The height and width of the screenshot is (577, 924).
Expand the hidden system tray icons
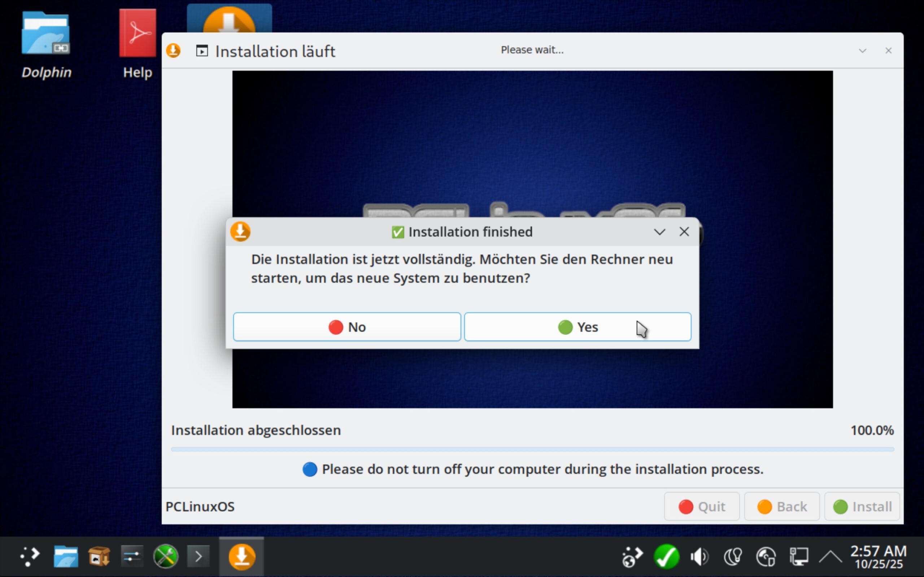pyautogui.click(x=831, y=556)
